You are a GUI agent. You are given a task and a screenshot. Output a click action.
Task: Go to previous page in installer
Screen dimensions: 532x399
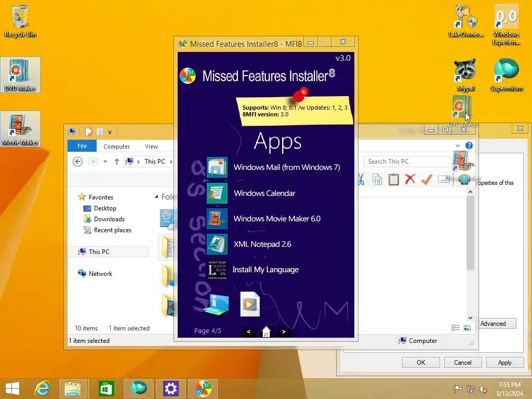pyautogui.click(x=248, y=331)
